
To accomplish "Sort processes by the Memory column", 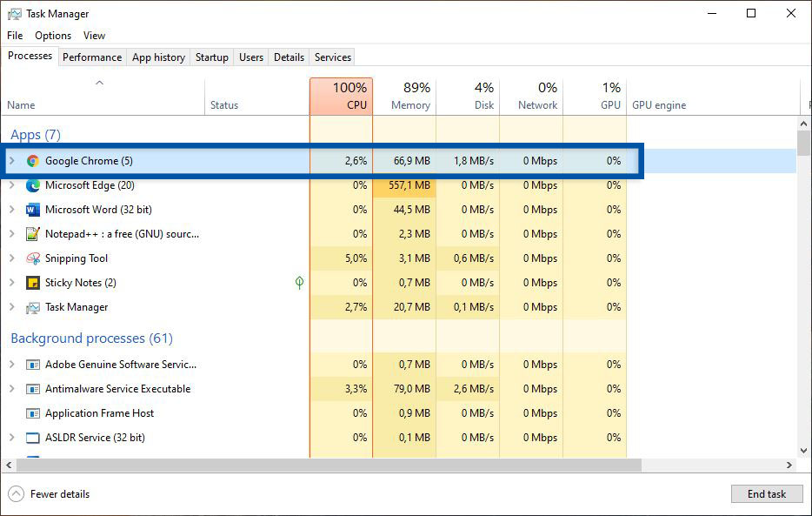I will [x=405, y=94].
